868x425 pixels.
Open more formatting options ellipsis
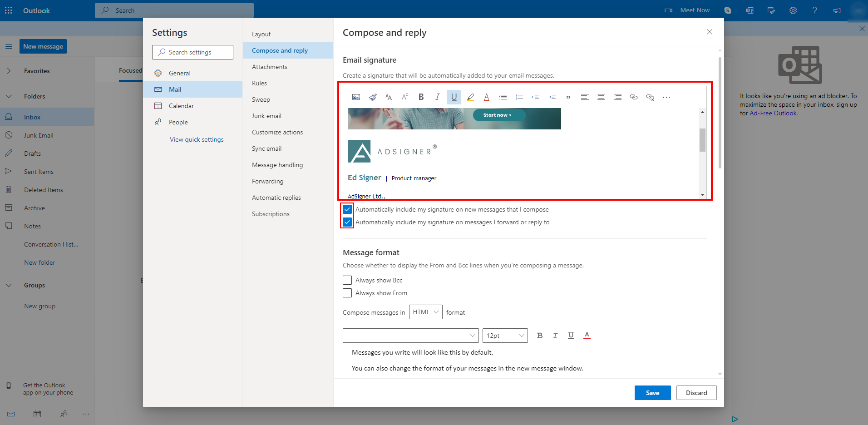[x=666, y=97]
